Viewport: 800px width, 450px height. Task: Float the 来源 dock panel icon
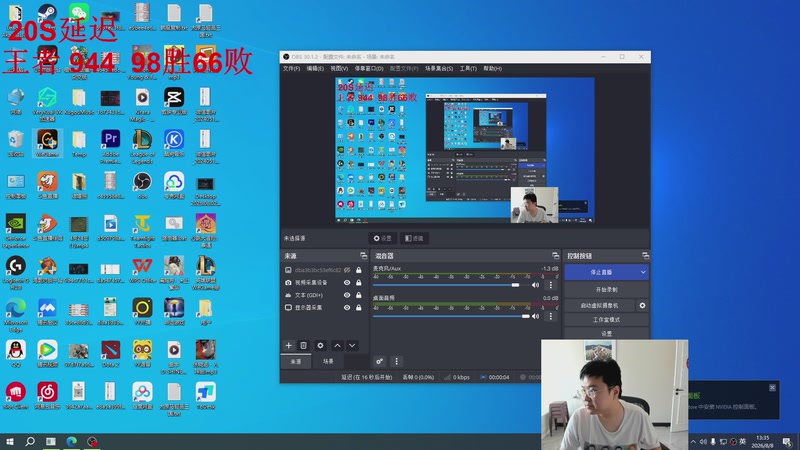pos(363,256)
